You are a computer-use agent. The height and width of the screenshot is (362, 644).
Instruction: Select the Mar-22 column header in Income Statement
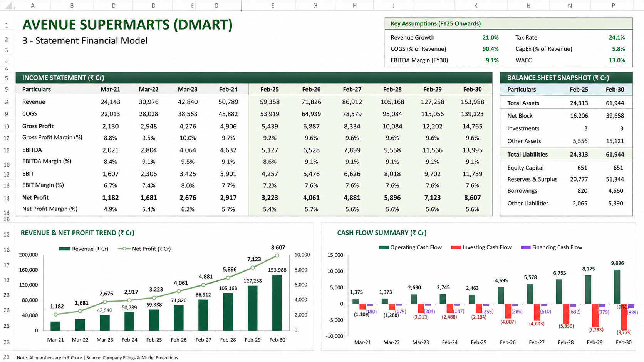coord(149,89)
